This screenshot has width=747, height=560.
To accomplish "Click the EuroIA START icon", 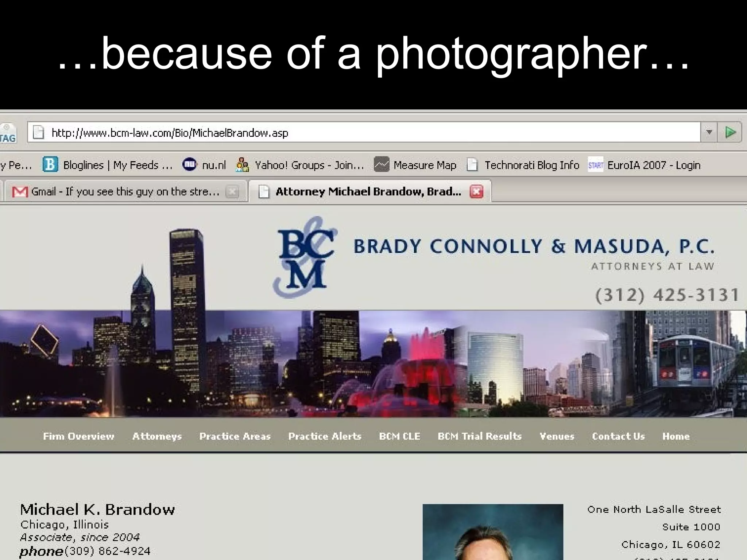I will (x=596, y=165).
